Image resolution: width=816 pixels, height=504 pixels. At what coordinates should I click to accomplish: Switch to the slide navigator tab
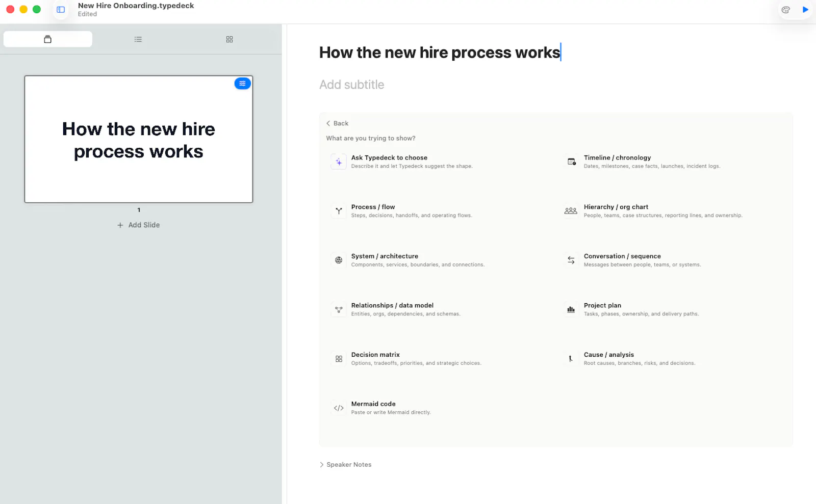point(48,39)
